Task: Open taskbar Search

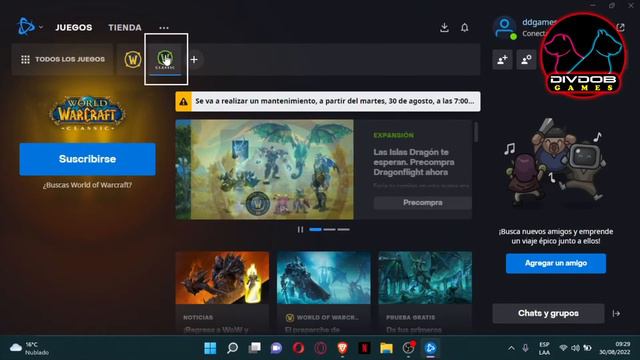Action: [x=233, y=348]
